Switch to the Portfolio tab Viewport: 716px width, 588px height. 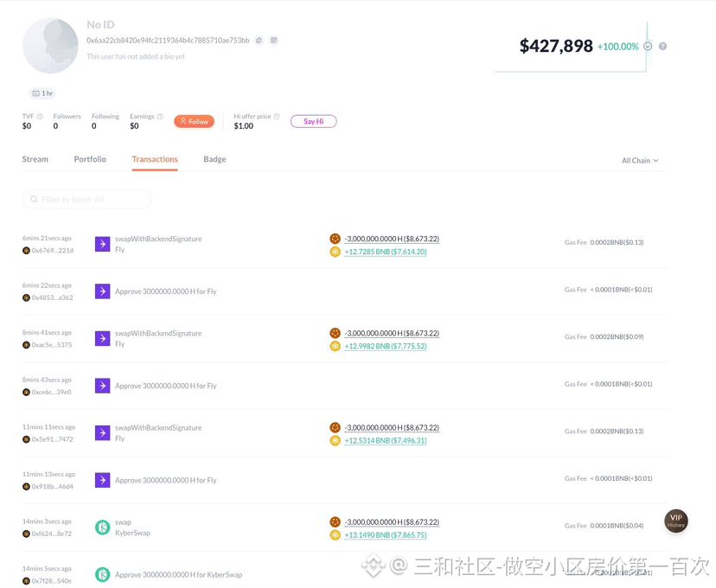tap(90, 159)
